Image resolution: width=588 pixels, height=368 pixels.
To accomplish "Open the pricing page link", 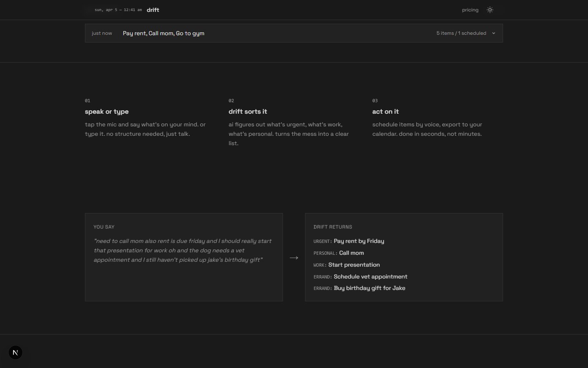I will [470, 10].
